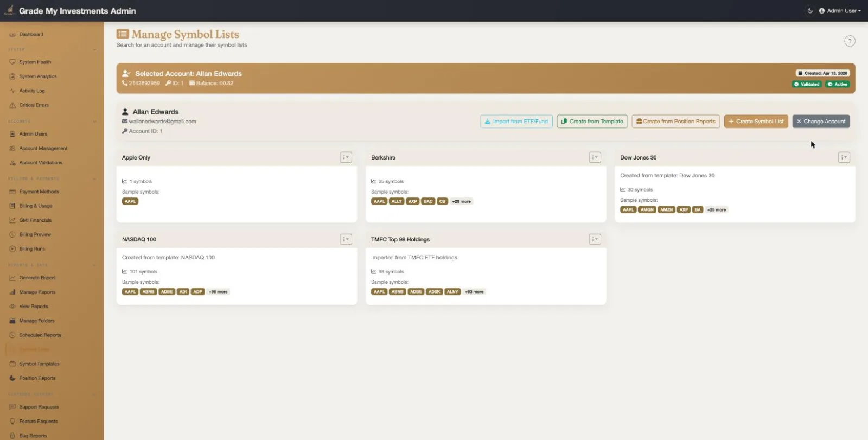
Task: Click the Create Symbol List button
Action: coord(756,122)
